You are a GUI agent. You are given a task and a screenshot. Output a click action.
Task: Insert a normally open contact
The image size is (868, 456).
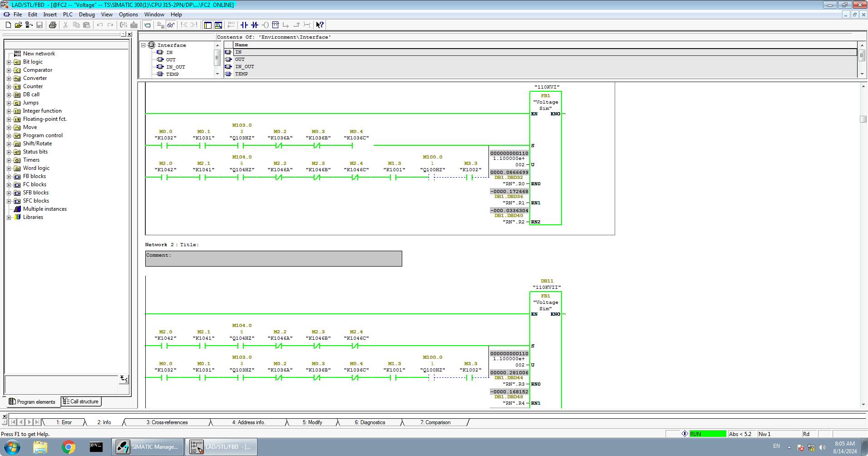tap(244, 25)
